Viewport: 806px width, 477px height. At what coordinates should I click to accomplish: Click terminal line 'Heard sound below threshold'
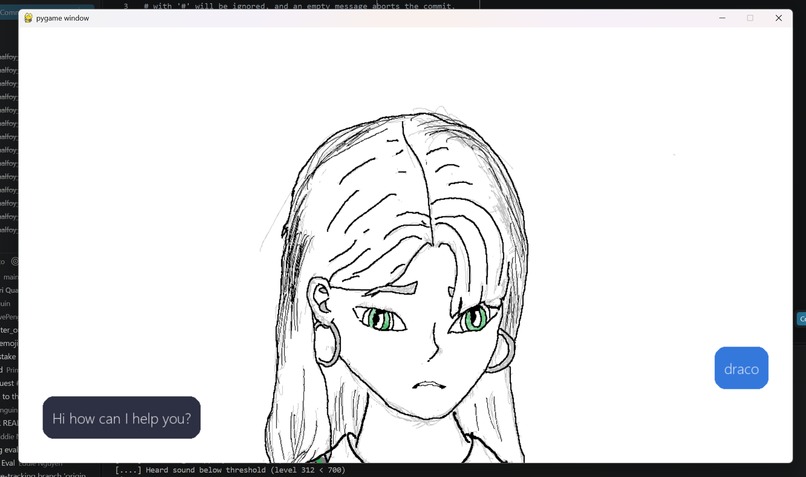coord(230,470)
